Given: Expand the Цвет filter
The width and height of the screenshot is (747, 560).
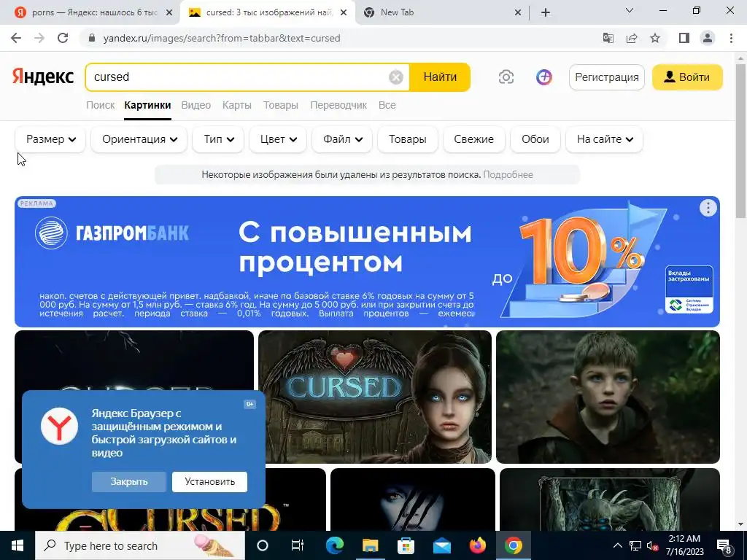Looking at the screenshot, I should pos(278,139).
